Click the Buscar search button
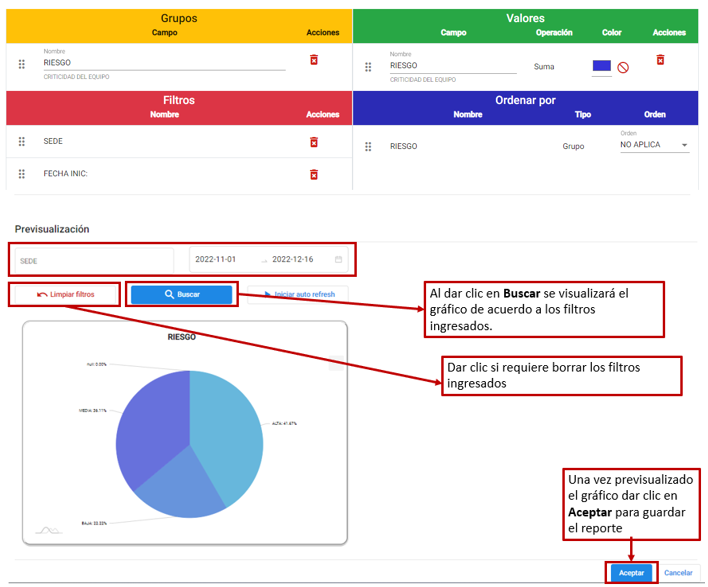This screenshot has height=587, width=708. tap(182, 295)
